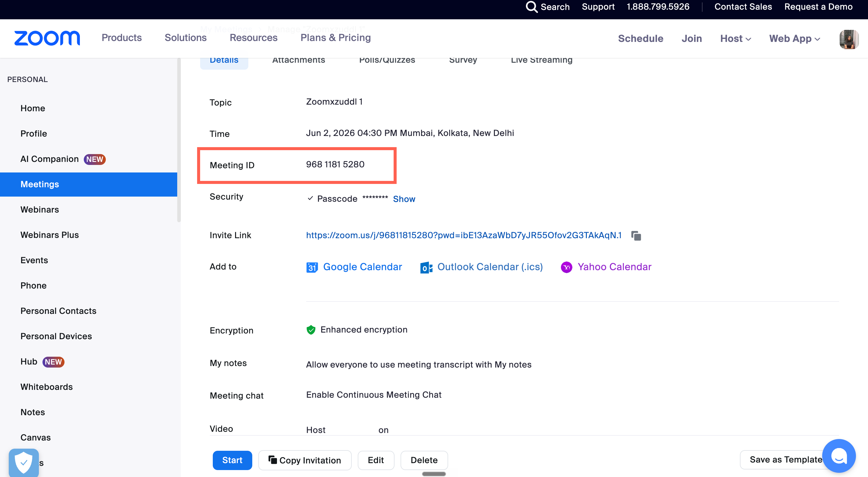Open the Resources menu

[x=254, y=38]
